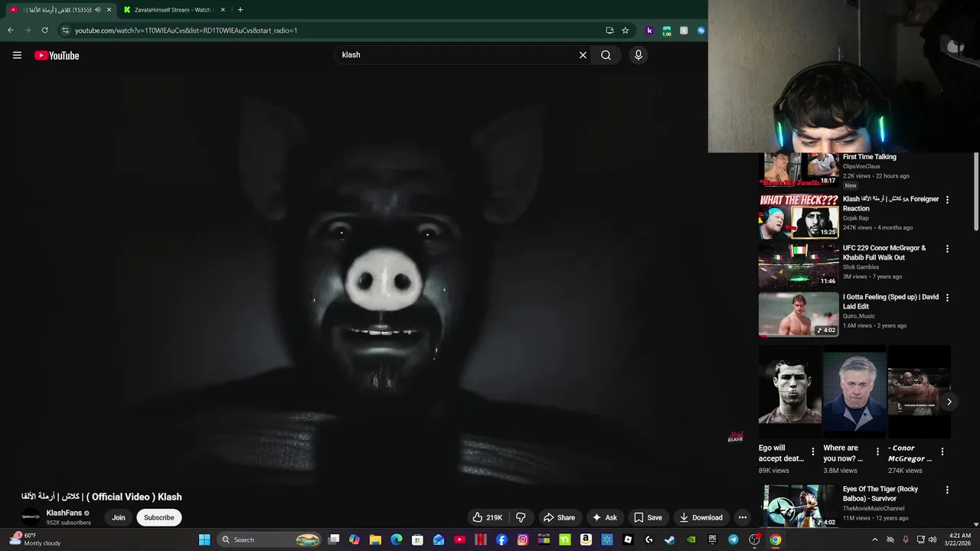Open more actions ellipsis under video
The width and height of the screenshot is (980, 551).
(x=743, y=517)
